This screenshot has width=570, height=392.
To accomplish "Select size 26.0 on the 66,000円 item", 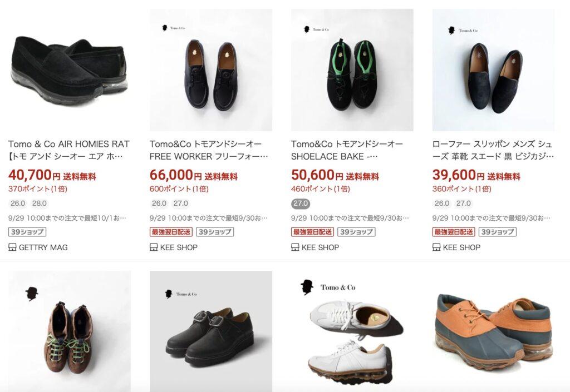I will pos(159,204).
